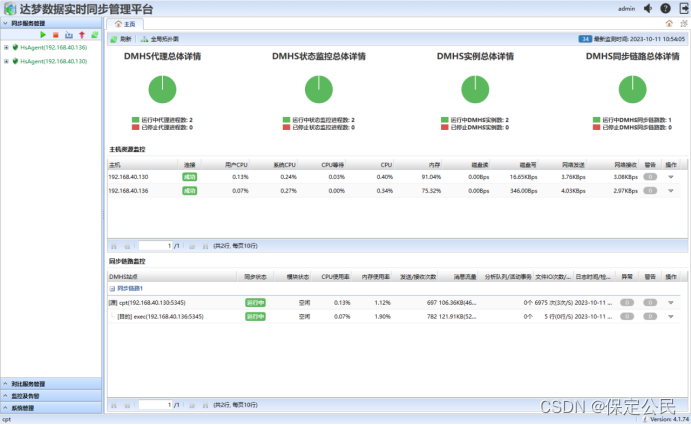Click the logout exit icon at top right

[x=684, y=8]
